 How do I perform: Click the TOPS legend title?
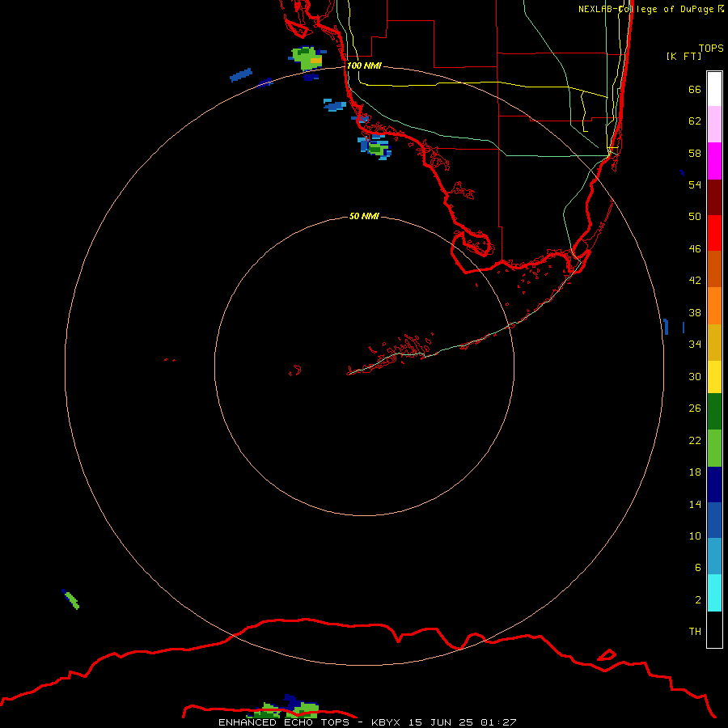click(711, 48)
